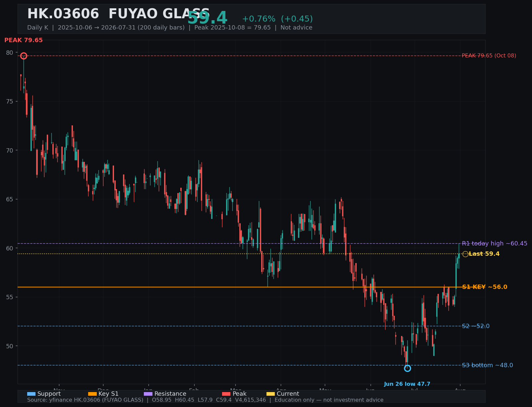Click the orange Key S1 legend swatch

(92, 394)
